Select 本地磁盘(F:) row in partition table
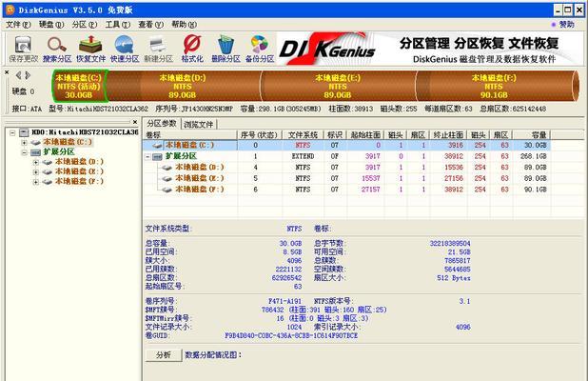Viewport: 588px width, 381px height. (x=346, y=190)
